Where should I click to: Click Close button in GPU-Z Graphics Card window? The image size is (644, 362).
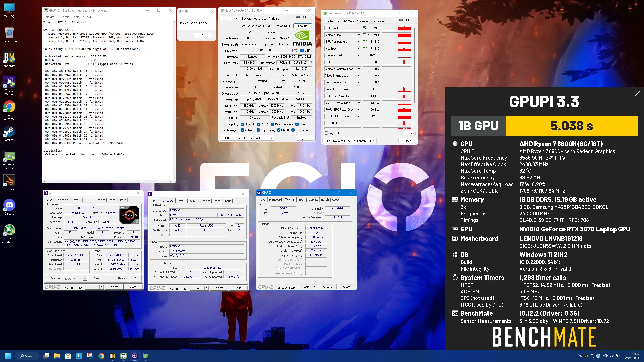305,138
